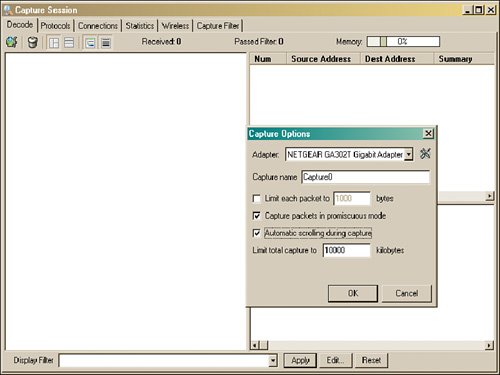Open the Adapter dropdown list
This screenshot has height=375, width=500.
[409, 154]
